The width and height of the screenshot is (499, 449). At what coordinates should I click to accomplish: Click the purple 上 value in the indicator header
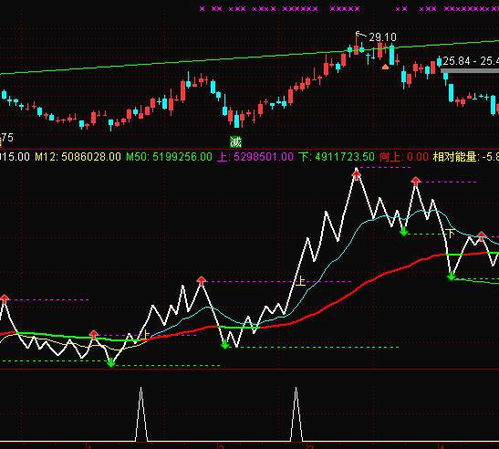tap(255, 157)
